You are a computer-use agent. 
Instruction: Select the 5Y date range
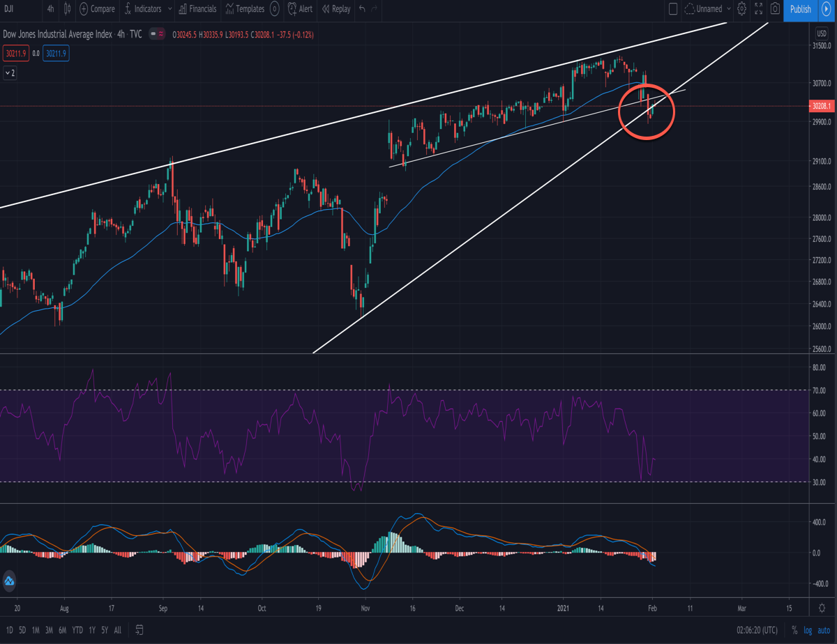pyautogui.click(x=105, y=630)
